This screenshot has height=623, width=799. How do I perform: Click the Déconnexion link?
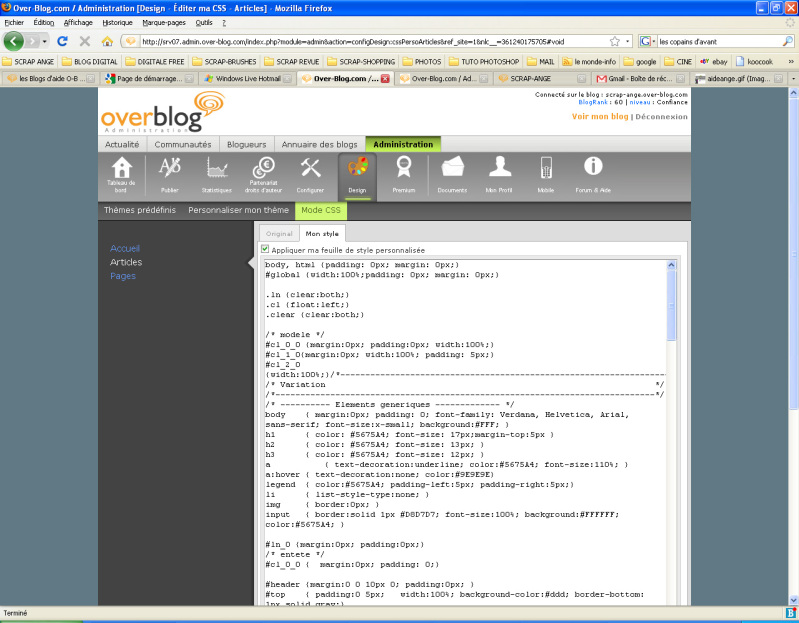click(661, 116)
